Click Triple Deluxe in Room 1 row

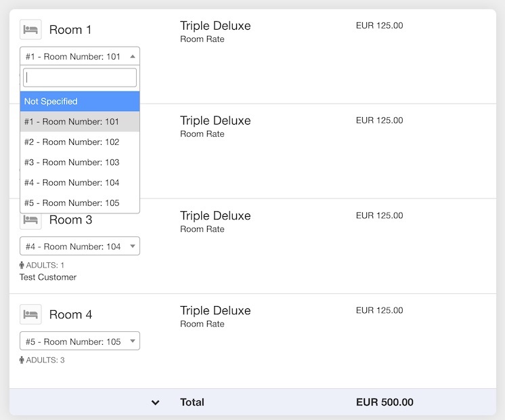[215, 26]
